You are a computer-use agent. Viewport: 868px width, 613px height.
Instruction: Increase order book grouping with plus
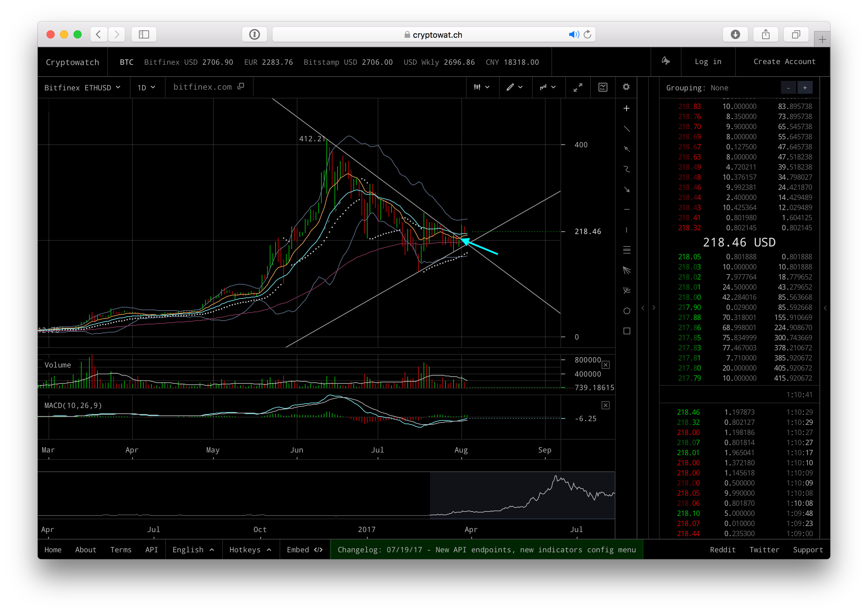coord(805,88)
